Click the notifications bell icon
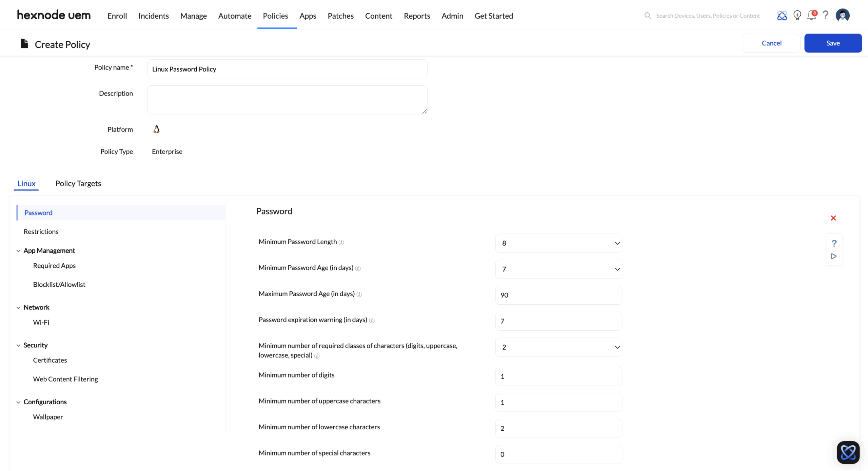 click(x=811, y=15)
